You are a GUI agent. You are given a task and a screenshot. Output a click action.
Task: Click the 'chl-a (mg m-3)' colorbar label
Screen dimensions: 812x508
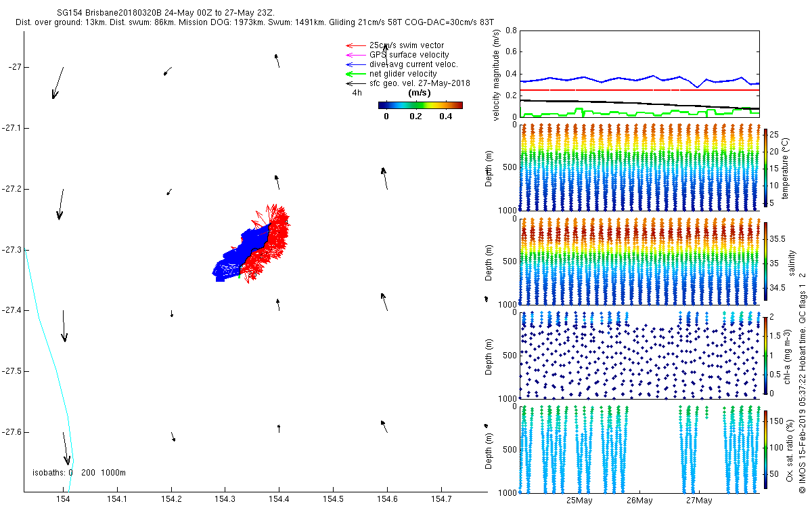click(789, 356)
